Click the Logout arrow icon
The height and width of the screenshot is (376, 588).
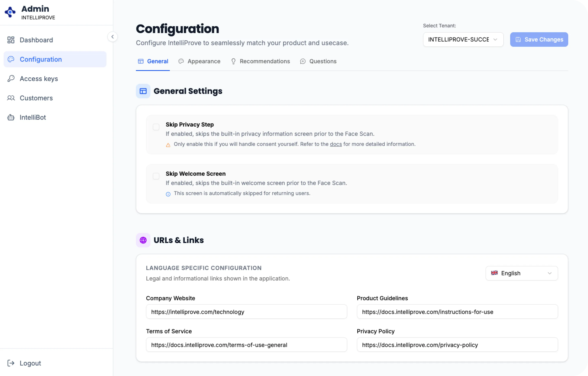[11, 363]
